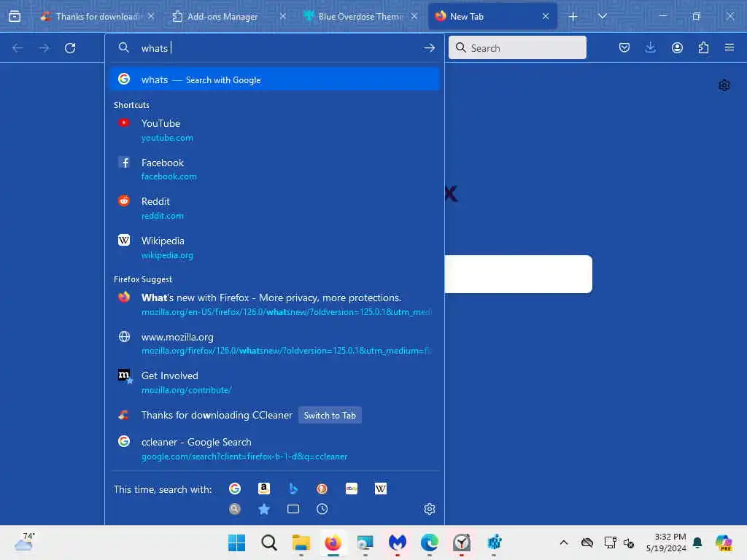Open New Tab personalize gear

click(x=724, y=85)
